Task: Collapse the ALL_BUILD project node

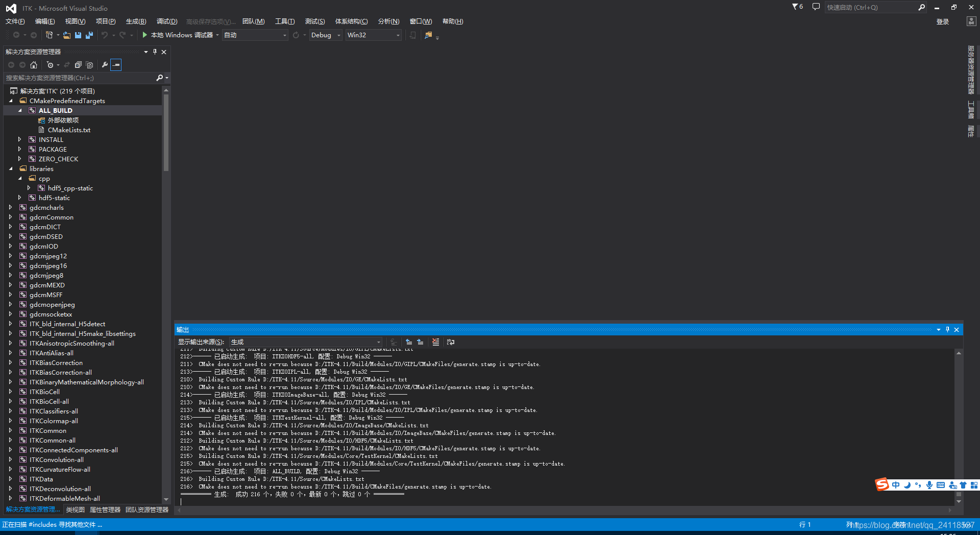Action: pyautogui.click(x=20, y=110)
